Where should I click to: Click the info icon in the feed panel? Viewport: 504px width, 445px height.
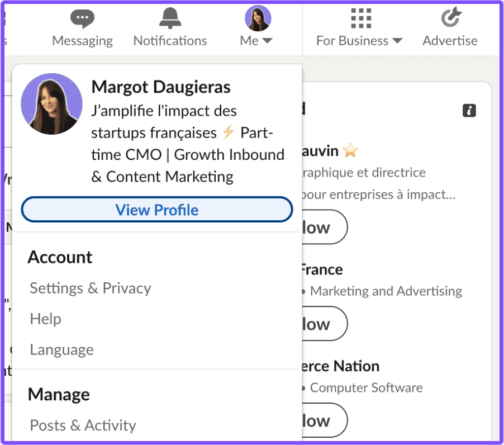[469, 111]
